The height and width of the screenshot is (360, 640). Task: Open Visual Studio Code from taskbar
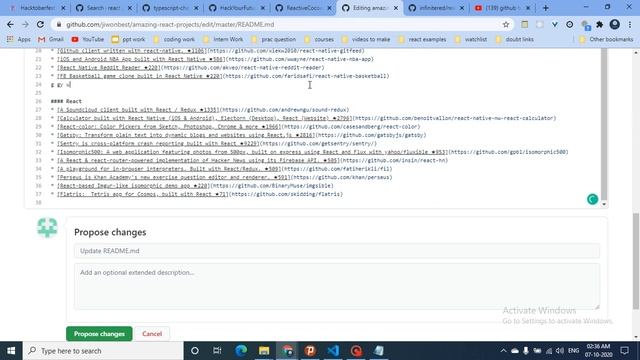[x=333, y=351]
